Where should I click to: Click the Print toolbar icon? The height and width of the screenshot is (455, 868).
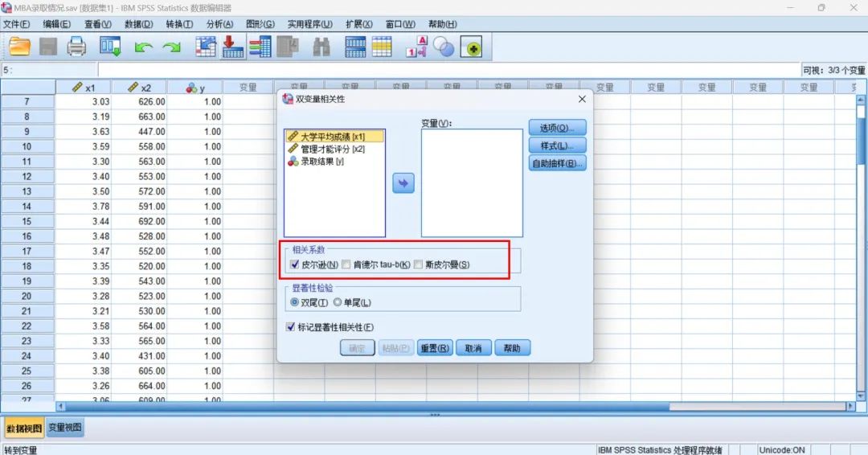(x=76, y=47)
